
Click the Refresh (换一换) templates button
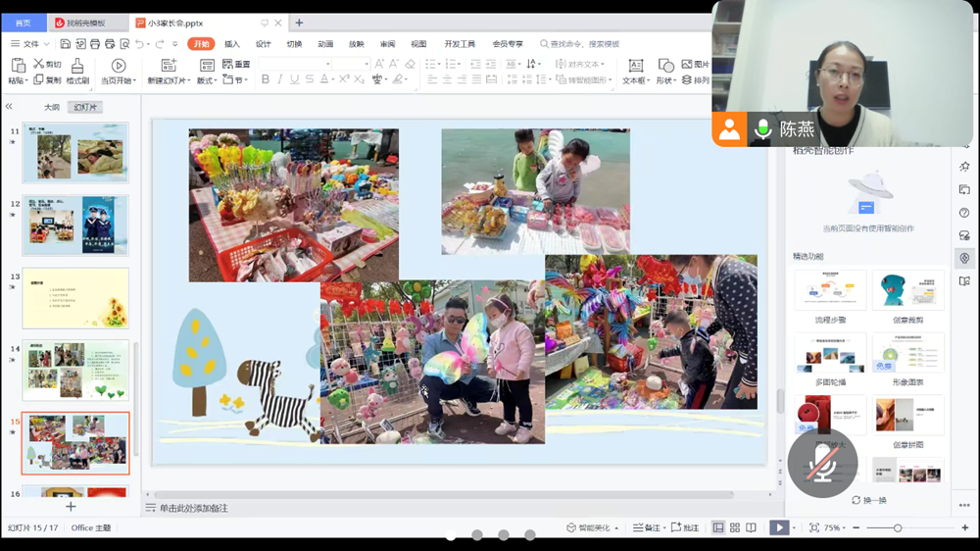coord(868,500)
